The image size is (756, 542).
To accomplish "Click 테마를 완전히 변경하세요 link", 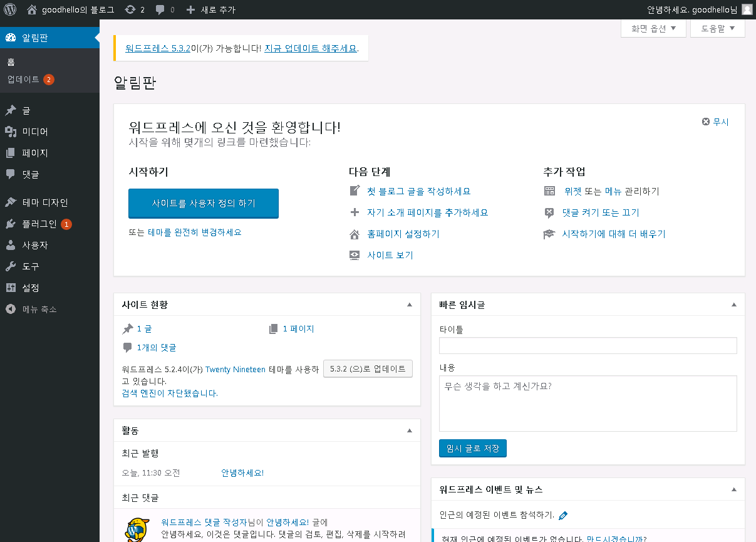I will click(195, 232).
